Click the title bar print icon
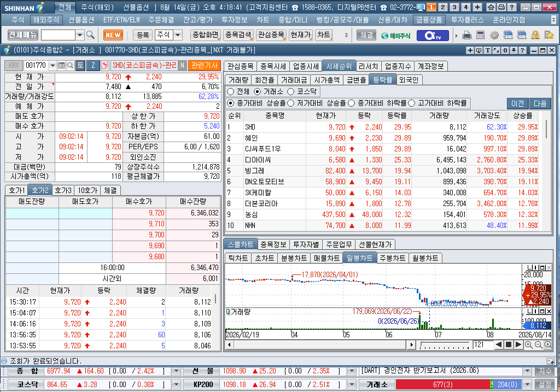 pos(501,7)
